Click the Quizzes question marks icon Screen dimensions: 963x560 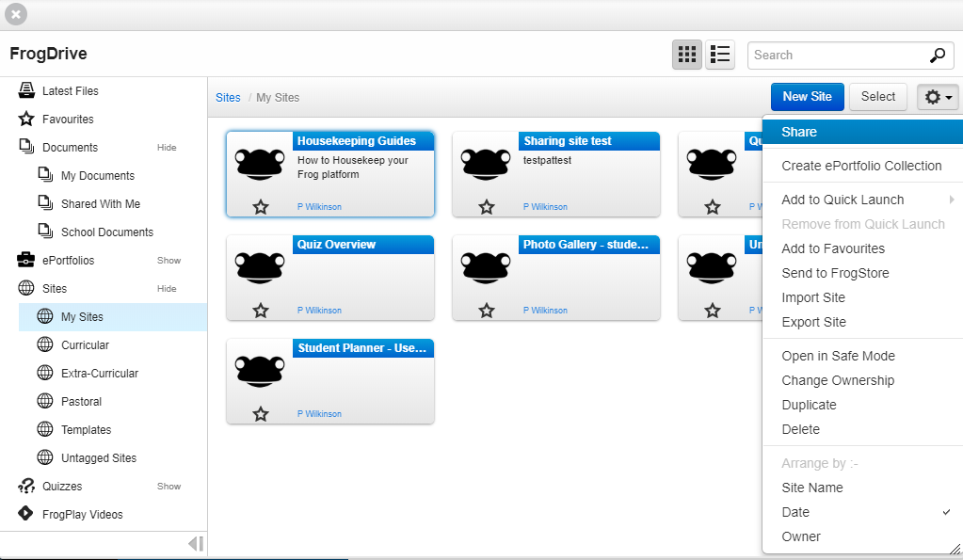[x=26, y=486]
